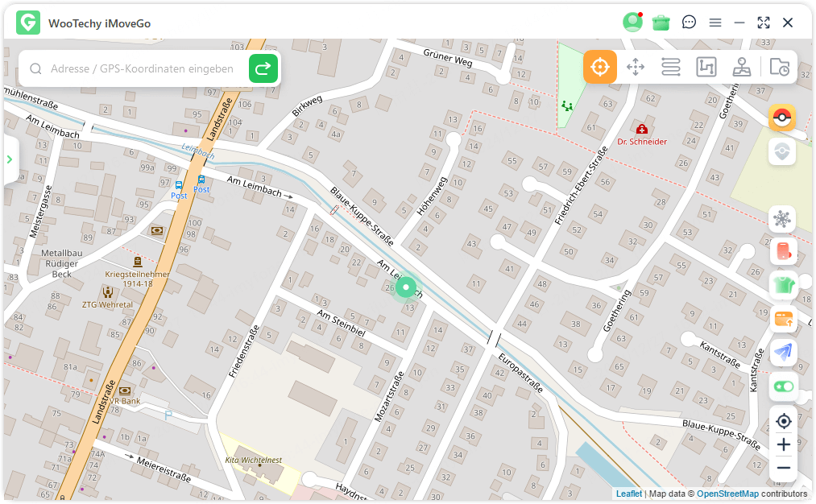Zoom in the map with plus
This screenshot has height=504, width=816.
(x=783, y=444)
